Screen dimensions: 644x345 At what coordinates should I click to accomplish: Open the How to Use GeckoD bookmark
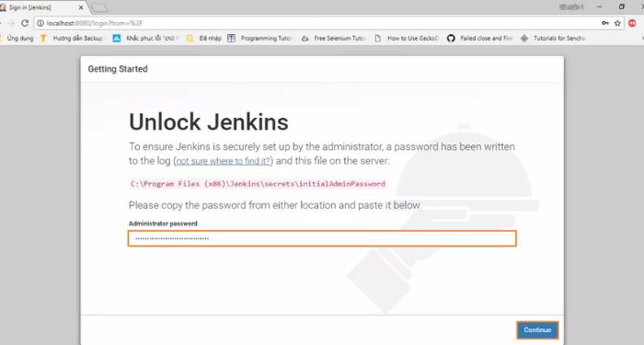click(407, 39)
